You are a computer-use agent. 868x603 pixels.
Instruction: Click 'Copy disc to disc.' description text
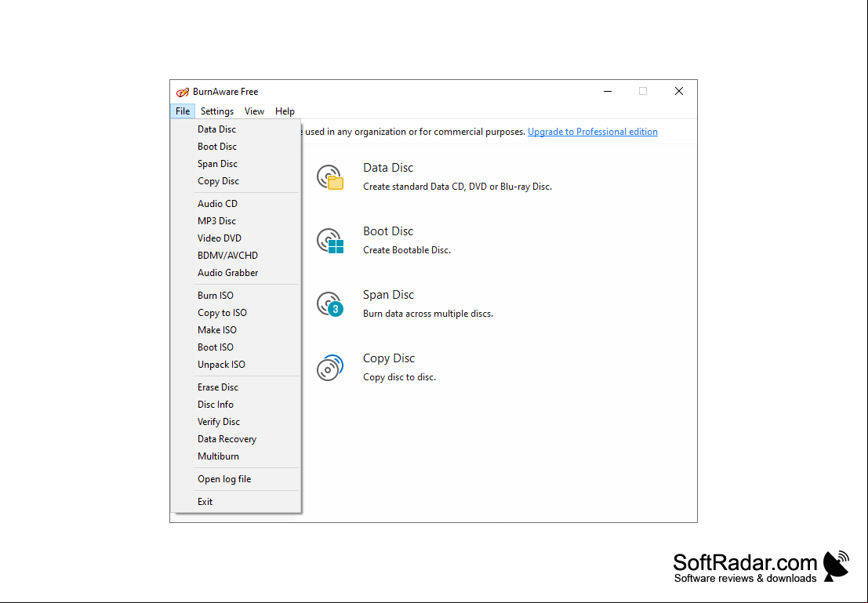(x=399, y=377)
